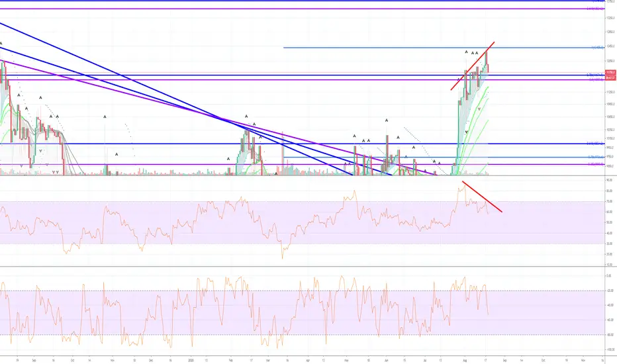Click the 70.00 label on the RSI scale

610,201
